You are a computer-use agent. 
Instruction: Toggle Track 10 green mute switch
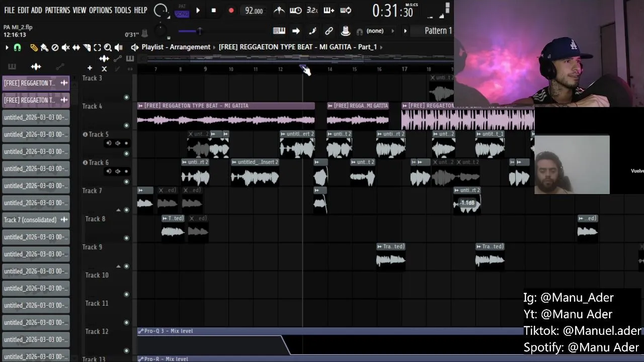(x=126, y=294)
